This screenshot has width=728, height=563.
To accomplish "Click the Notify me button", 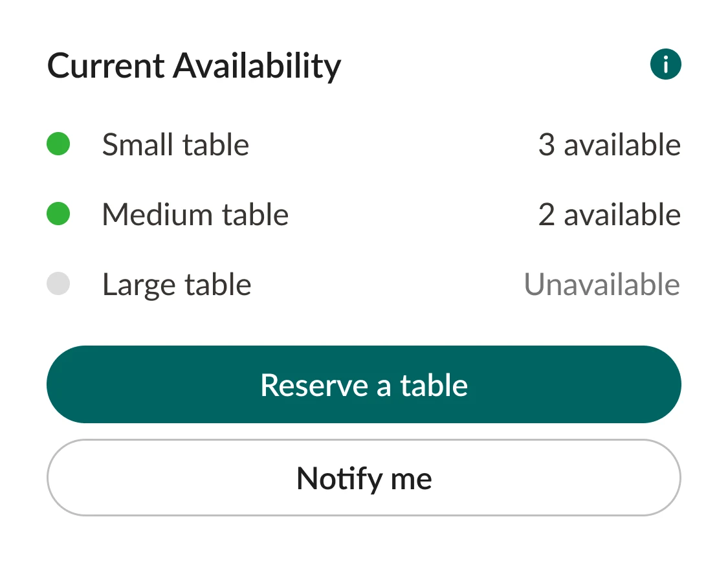I will tap(364, 478).
